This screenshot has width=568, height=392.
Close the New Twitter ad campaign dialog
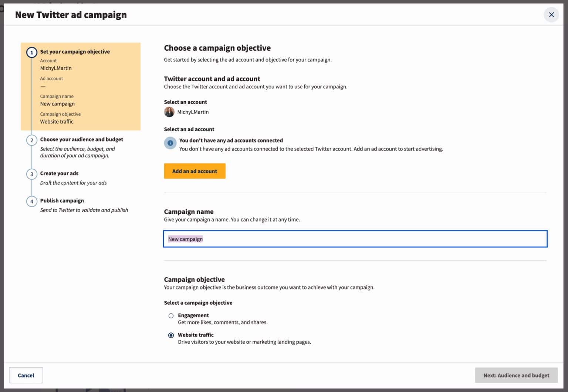(x=551, y=15)
